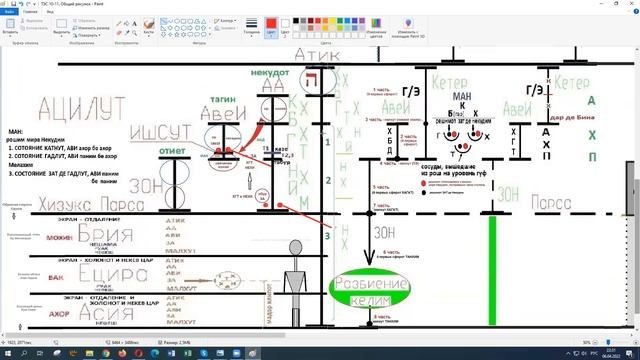Activate Color 2 (Цвет 2) selector

[285, 27]
